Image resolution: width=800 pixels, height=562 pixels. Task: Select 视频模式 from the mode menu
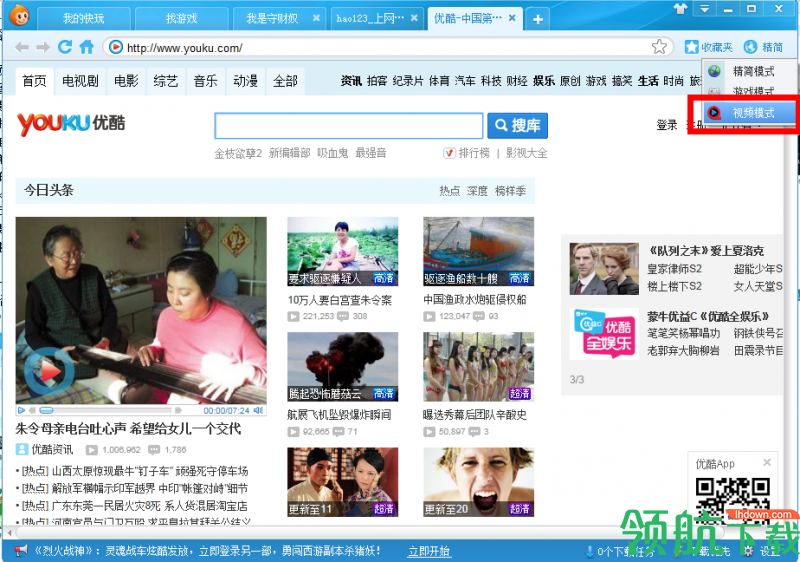(749, 113)
